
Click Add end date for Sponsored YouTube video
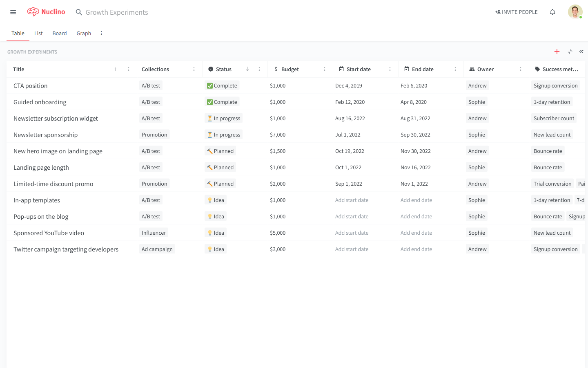click(416, 233)
